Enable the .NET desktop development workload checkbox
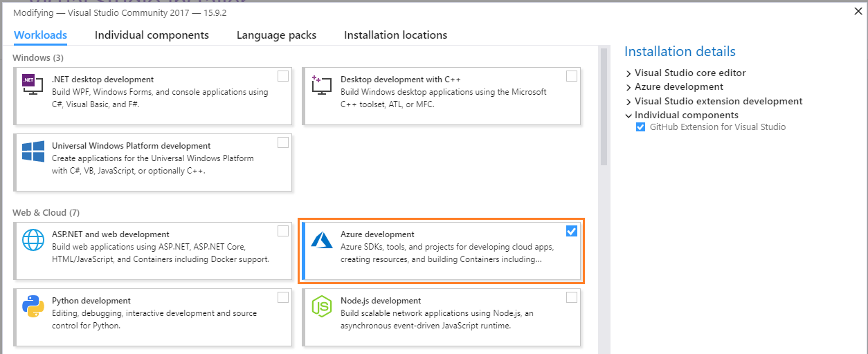The image size is (868, 354). [x=283, y=76]
